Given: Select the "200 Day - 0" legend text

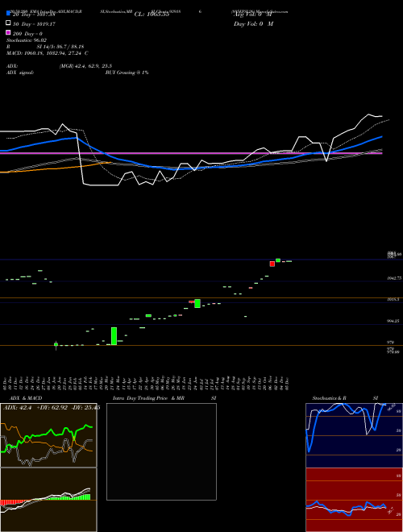Looking at the screenshot, I should coord(27,34).
